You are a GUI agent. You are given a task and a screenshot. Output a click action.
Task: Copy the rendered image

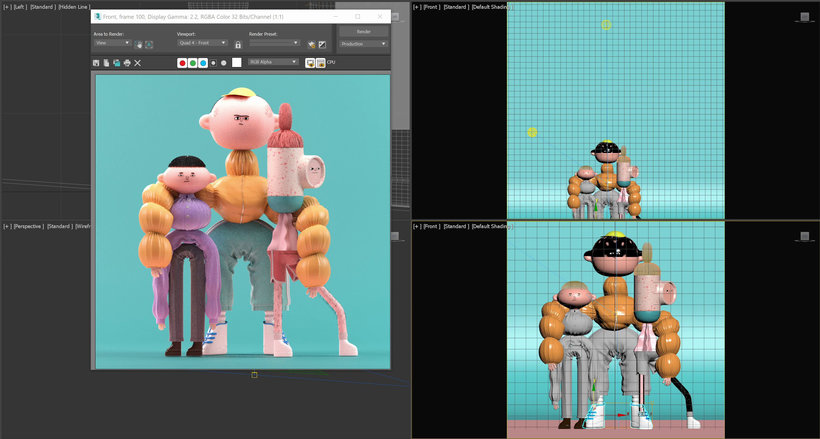[x=106, y=63]
